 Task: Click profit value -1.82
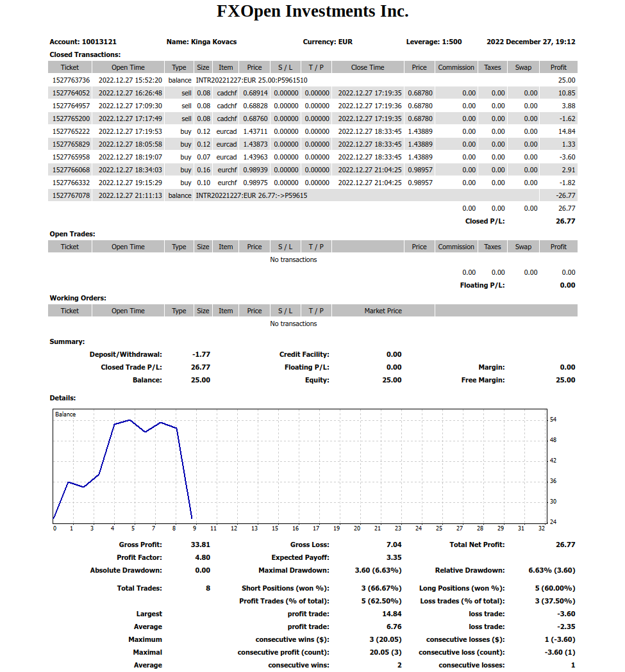click(x=567, y=183)
